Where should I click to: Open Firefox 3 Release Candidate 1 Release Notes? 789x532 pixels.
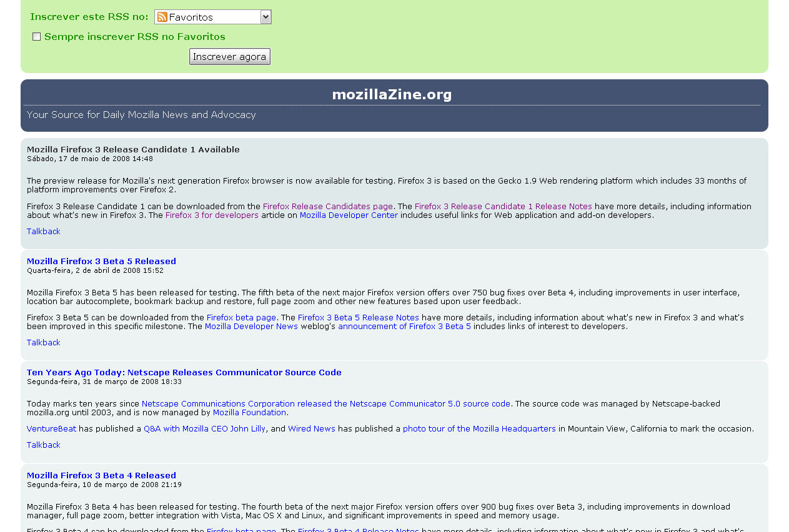[504, 207]
